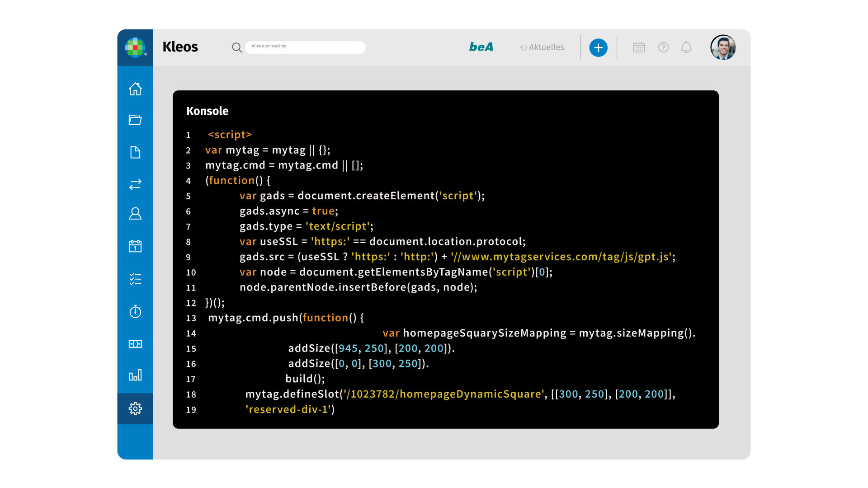Click the blue plus add button

(598, 47)
